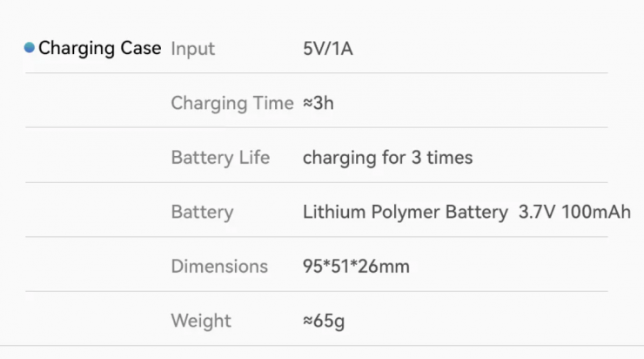Click the ≈3h charging time value
This screenshot has height=359, width=644.
(318, 103)
